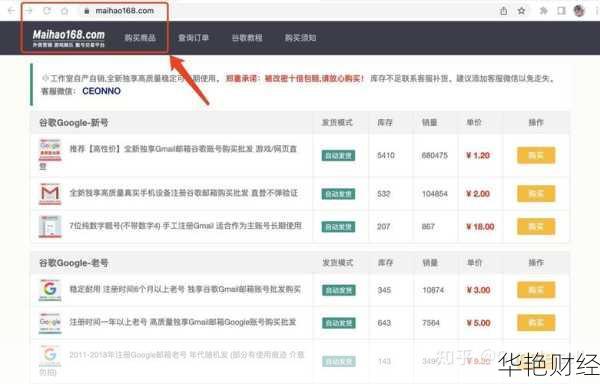Open the 购买须知 navigation item

point(300,38)
